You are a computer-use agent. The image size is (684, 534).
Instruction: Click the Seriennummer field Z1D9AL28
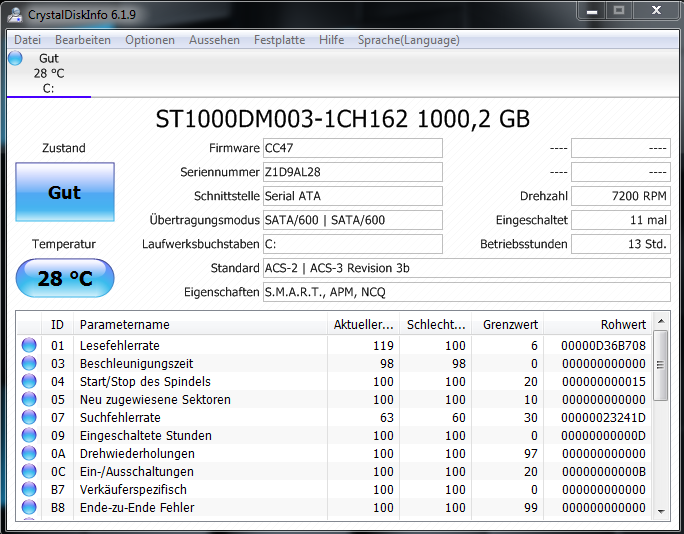[352, 172]
